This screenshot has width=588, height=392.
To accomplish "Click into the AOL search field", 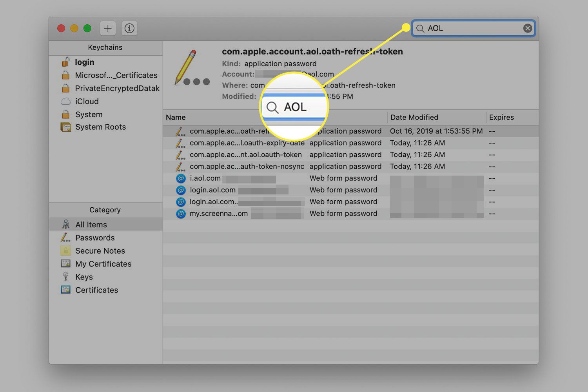I will (x=474, y=28).
